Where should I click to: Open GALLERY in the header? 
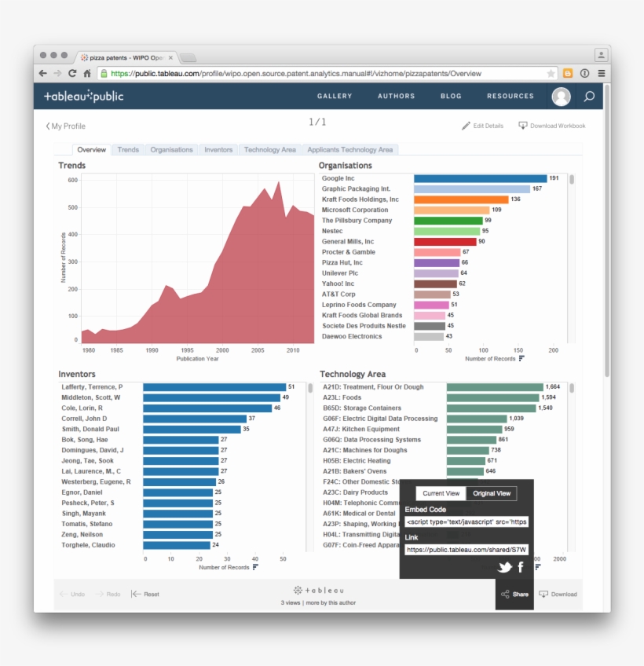pos(335,96)
